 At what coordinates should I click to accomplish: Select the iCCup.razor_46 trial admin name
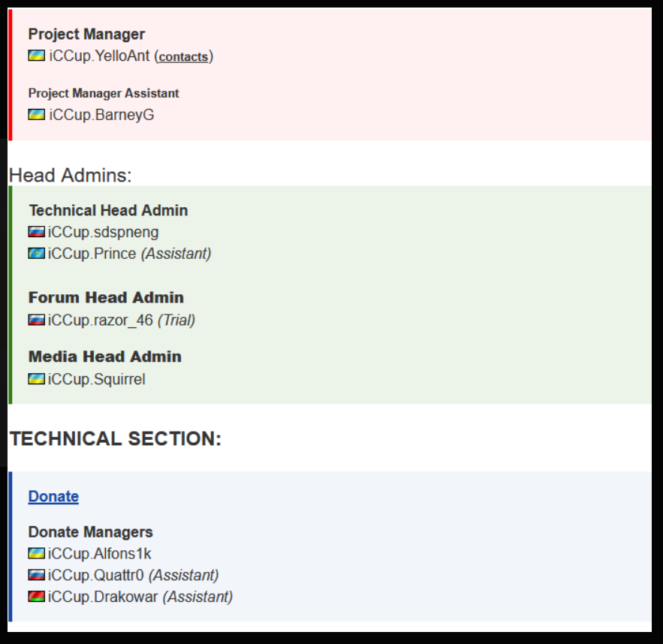coord(101,320)
